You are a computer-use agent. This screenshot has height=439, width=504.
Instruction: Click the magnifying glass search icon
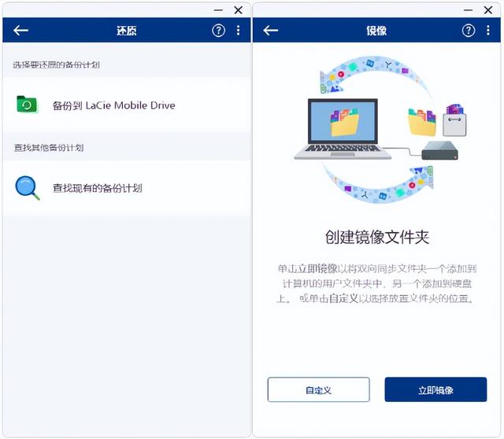pyautogui.click(x=28, y=188)
